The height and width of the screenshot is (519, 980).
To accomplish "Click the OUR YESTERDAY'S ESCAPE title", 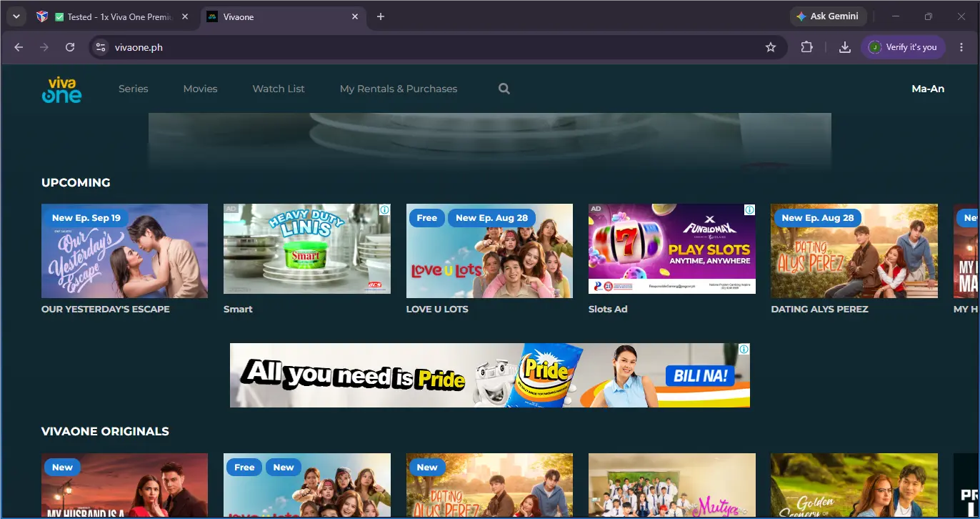I will point(106,310).
